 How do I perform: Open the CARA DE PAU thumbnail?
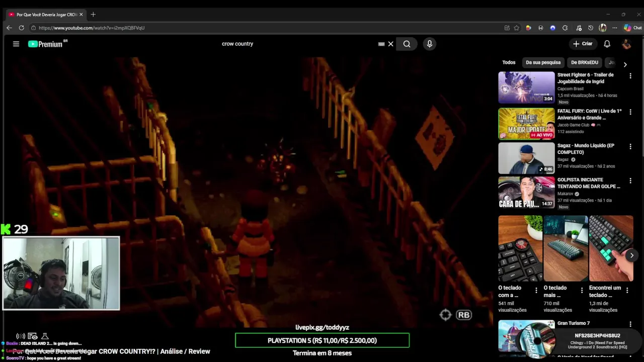526,192
